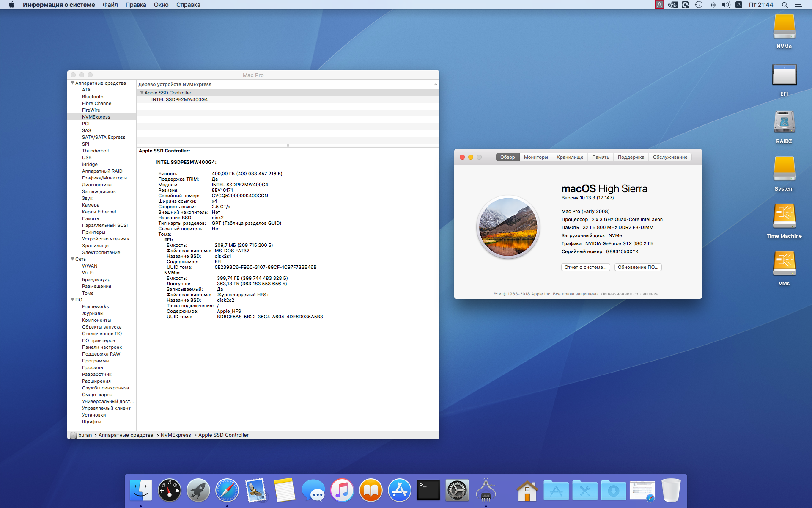Click the Обновление ПО button
Viewport: 812px width, 508px height.
(x=638, y=267)
